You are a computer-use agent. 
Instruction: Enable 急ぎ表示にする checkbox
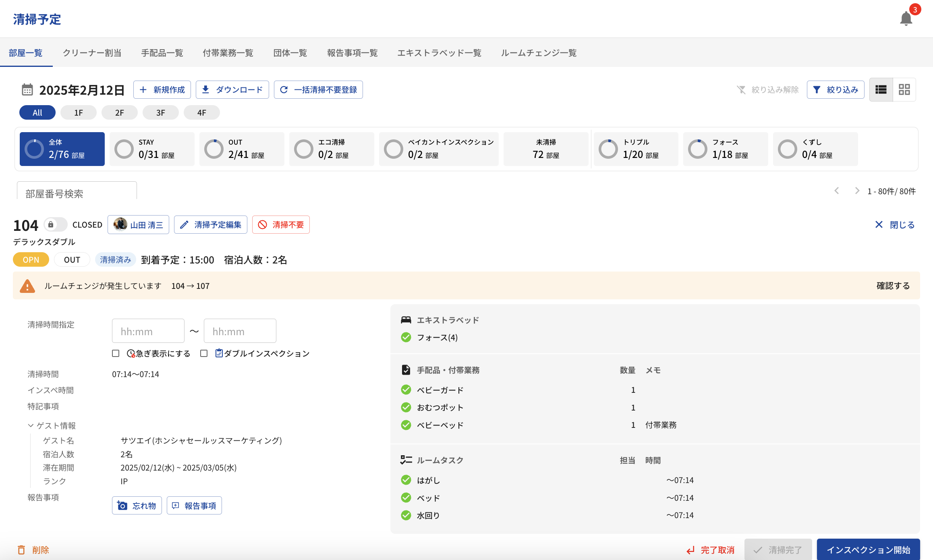click(116, 353)
